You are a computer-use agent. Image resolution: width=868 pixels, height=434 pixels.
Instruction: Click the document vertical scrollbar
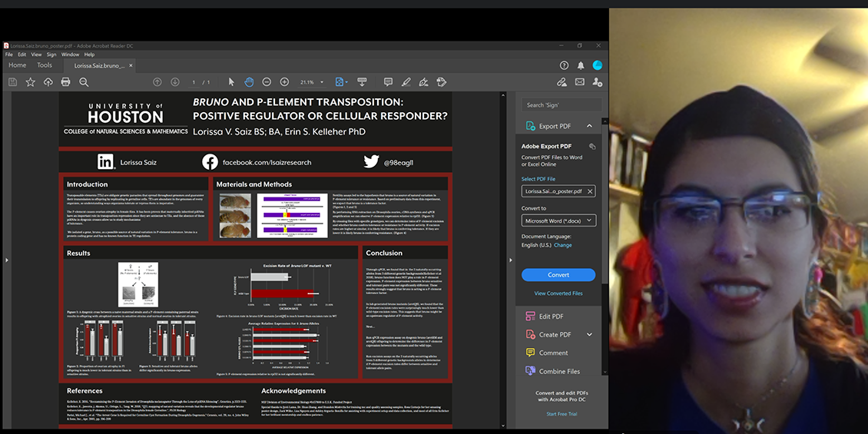click(x=502, y=260)
